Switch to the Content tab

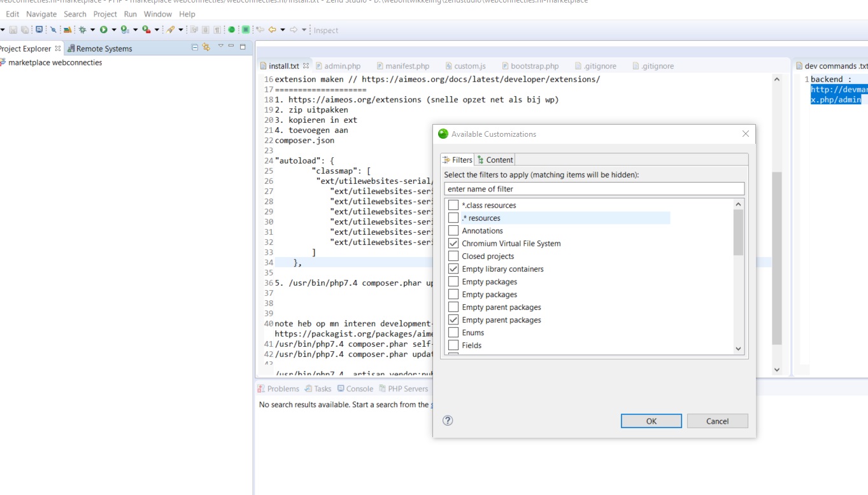click(495, 160)
